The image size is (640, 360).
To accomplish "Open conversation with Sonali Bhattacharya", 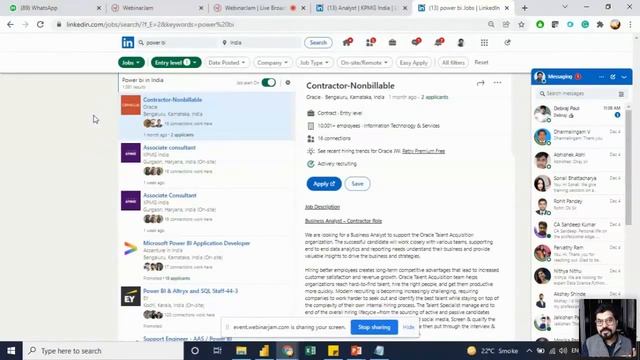I will pos(578,183).
